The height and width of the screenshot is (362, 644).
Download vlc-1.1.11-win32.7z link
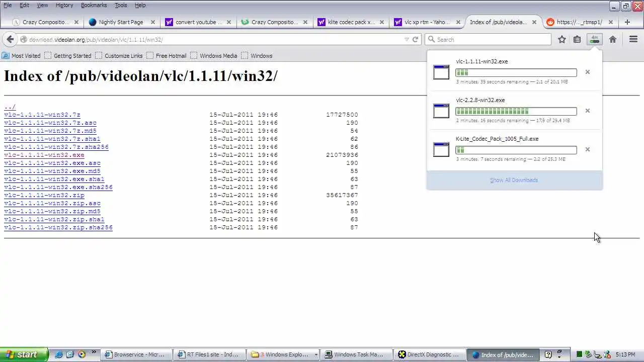tap(42, 115)
